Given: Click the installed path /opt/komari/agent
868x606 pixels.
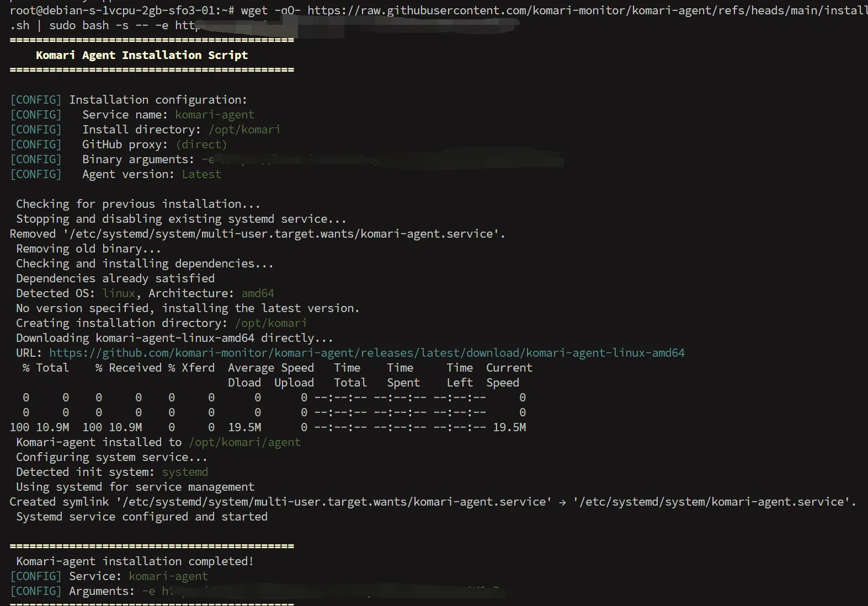Looking at the screenshot, I should pos(244,442).
